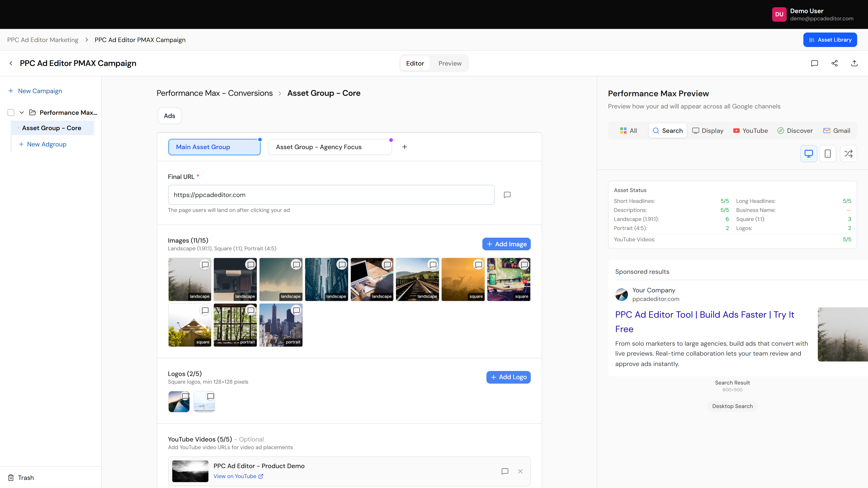Select the YouTube channel preview

pyautogui.click(x=750, y=131)
